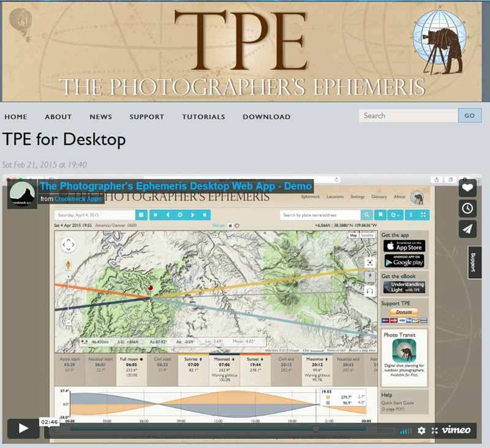Open saved locations bookmark icon
Screen dimensions: 490x448
(380, 215)
